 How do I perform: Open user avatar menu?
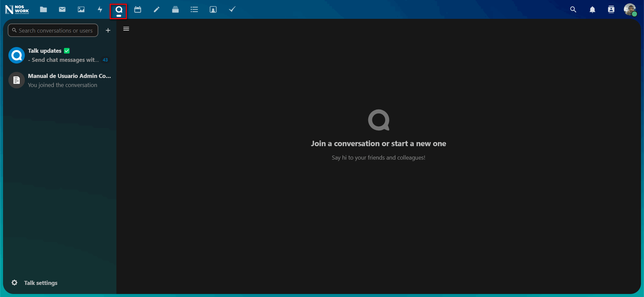click(x=630, y=9)
